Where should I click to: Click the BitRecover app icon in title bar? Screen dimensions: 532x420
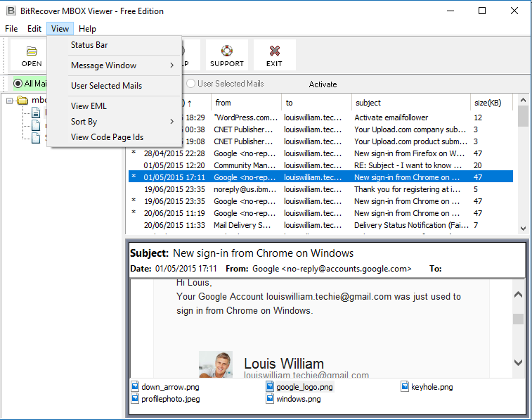(11, 11)
